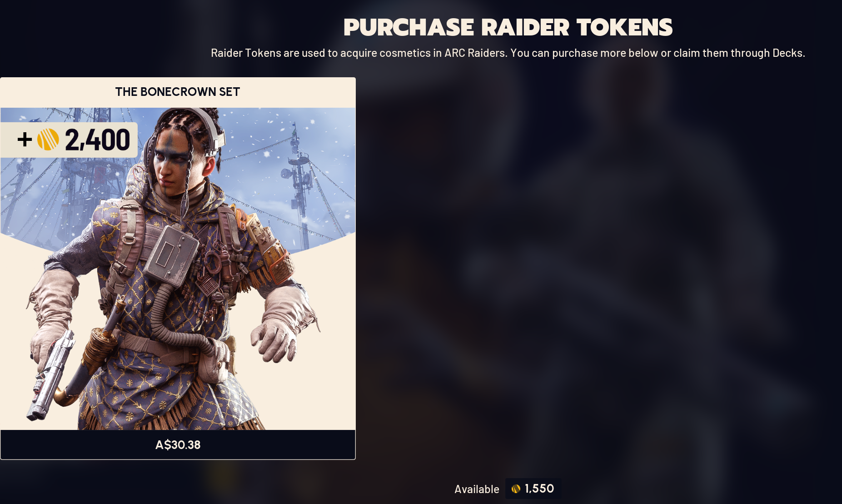The width and height of the screenshot is (842, 504).
Task: Click the Raider Token coin icon beside 2,400
Action: [48, 140]
